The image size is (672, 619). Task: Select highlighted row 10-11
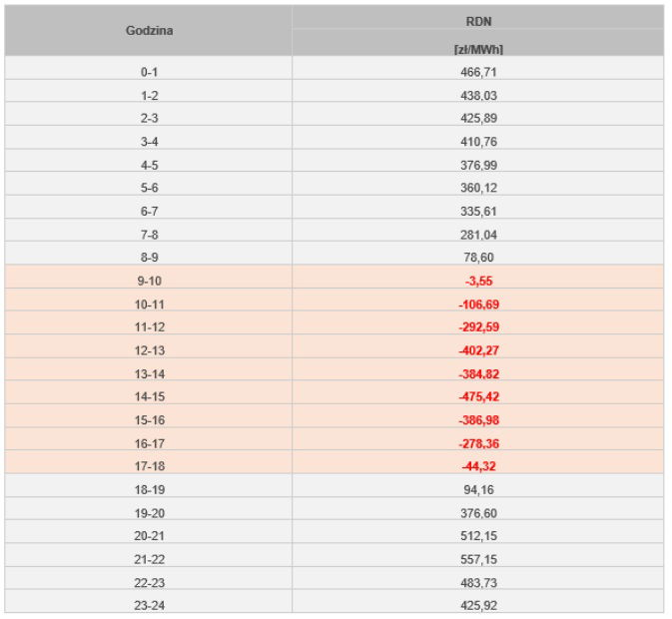[x=149, y=304]
